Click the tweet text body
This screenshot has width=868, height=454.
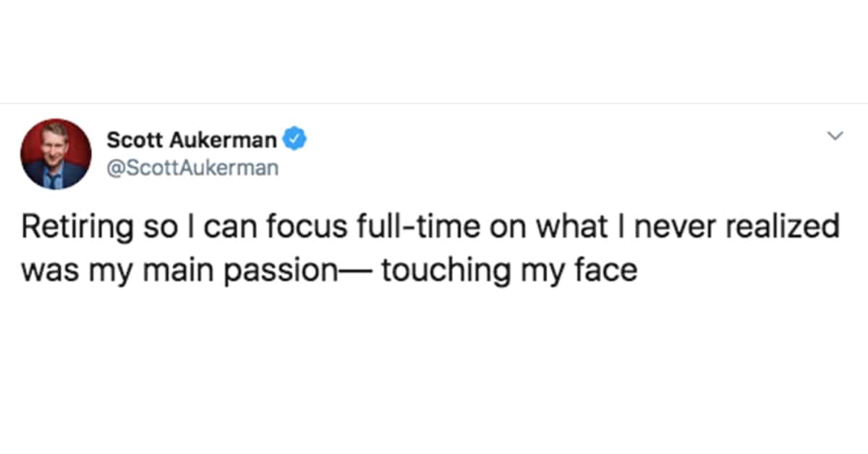pos(430,249)
